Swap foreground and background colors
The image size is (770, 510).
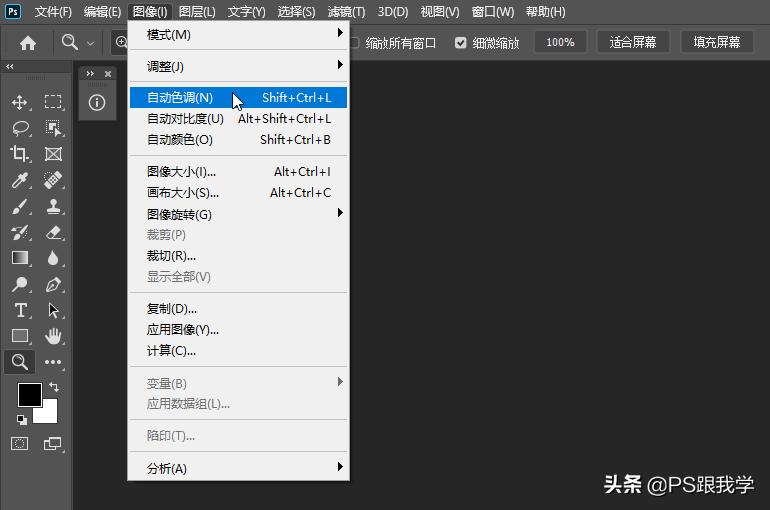point(54,387)
